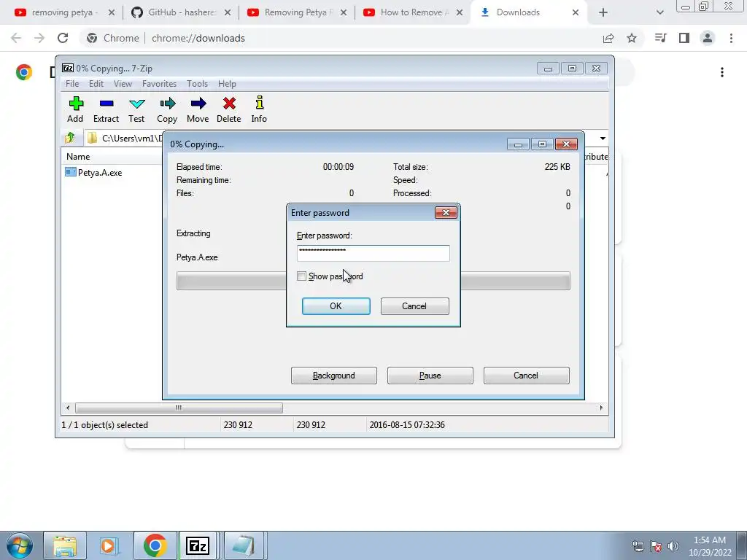Close the 'removing petya' tab
The width and height of the screenshot is (747, 560).
(112, 12)
